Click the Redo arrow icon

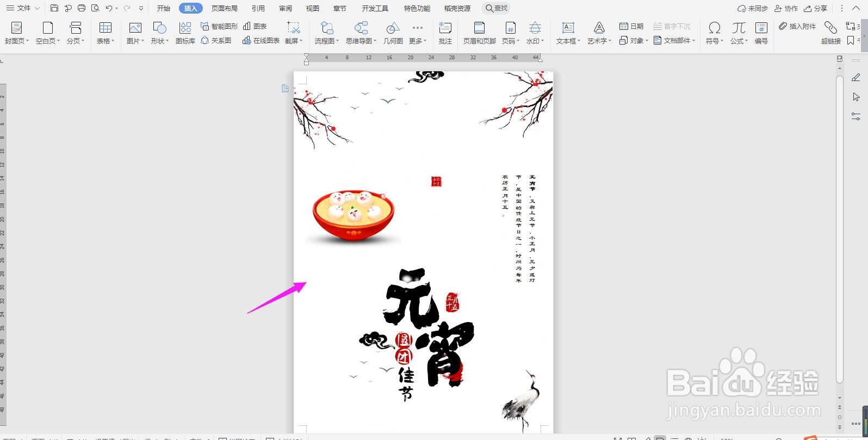[127, 8]
